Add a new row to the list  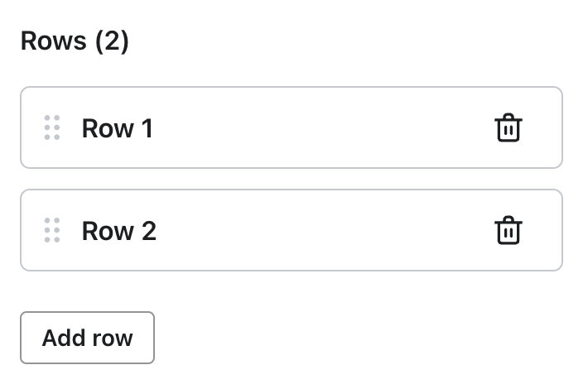coord(87,338)
